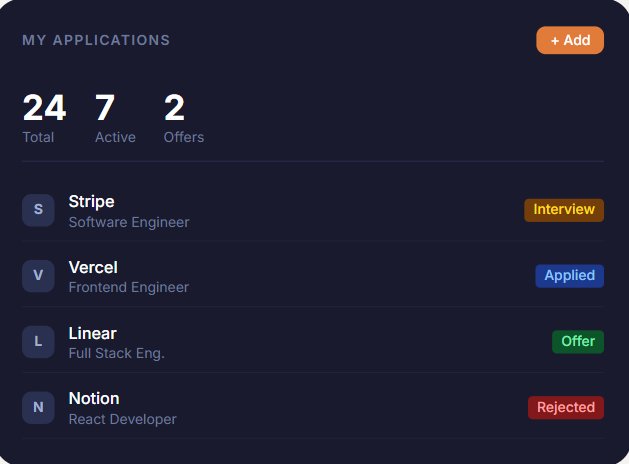Select the Rejected status badge

[x=566, y=407]
